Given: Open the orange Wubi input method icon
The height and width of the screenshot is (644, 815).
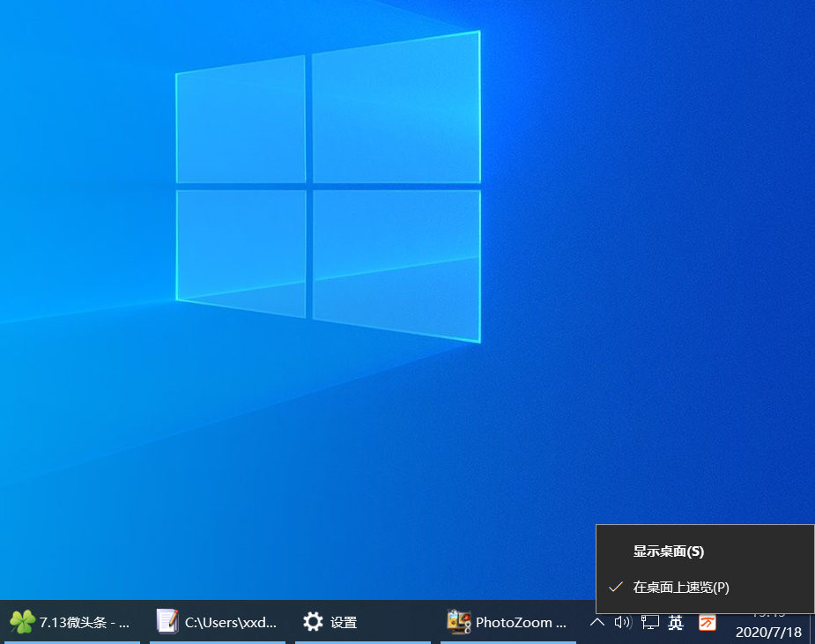Looking at the screenshot, I should [x=707, y=622].
